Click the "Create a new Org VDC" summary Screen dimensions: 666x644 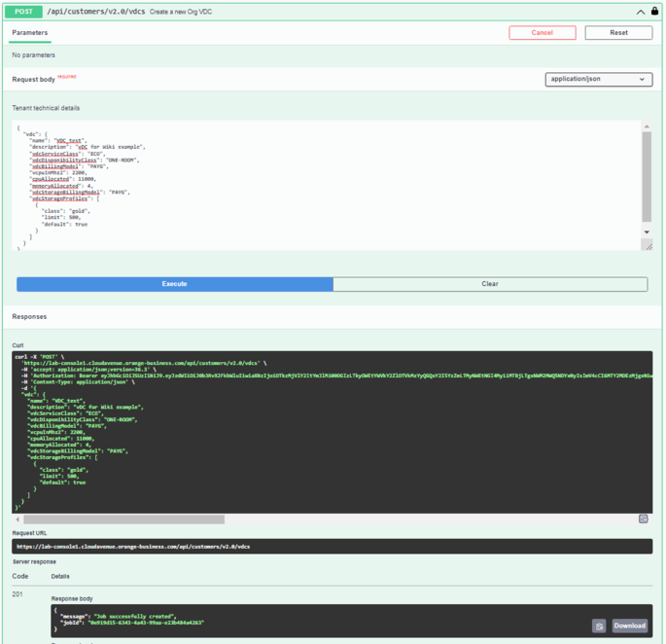coord(181,12)
